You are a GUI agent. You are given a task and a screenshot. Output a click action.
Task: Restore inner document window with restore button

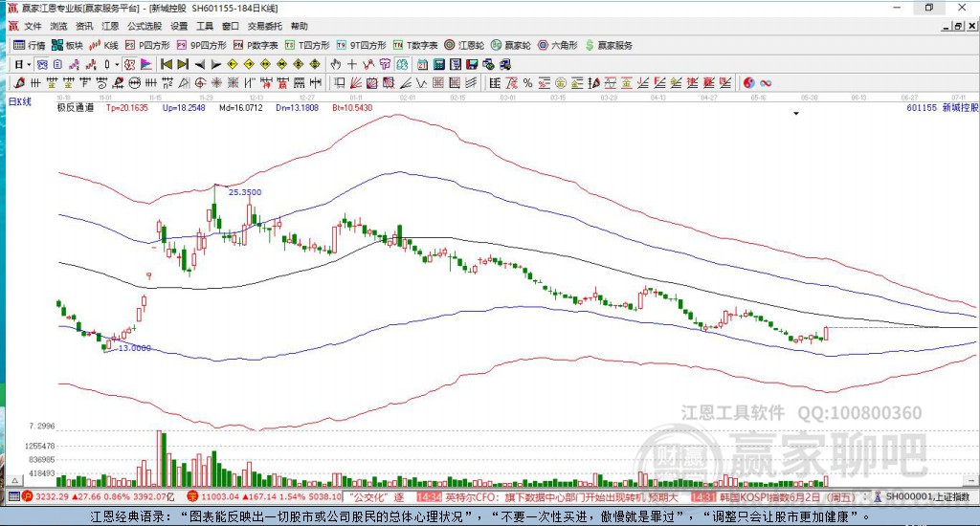pyautogui.click(x=959, y=26)
